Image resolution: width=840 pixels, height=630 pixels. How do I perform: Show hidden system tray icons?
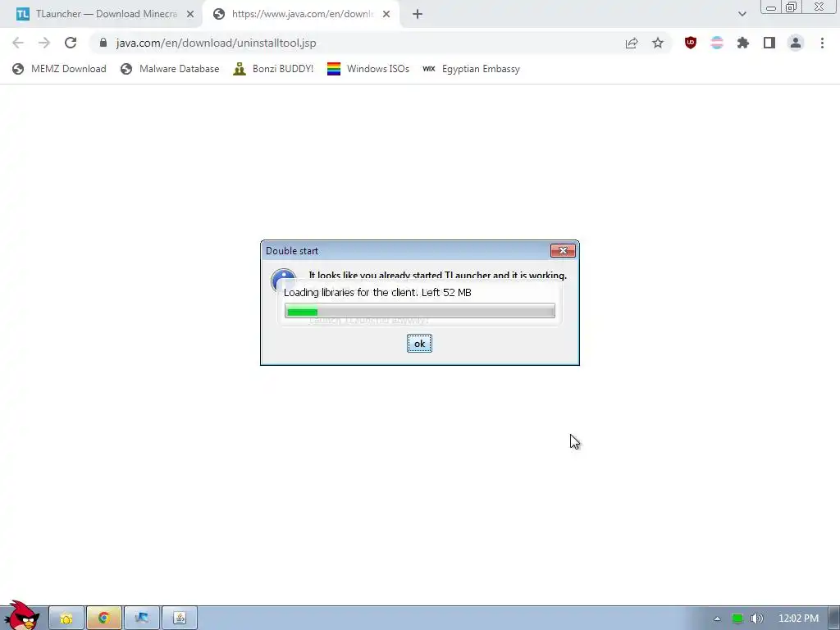tap(717, 619)
